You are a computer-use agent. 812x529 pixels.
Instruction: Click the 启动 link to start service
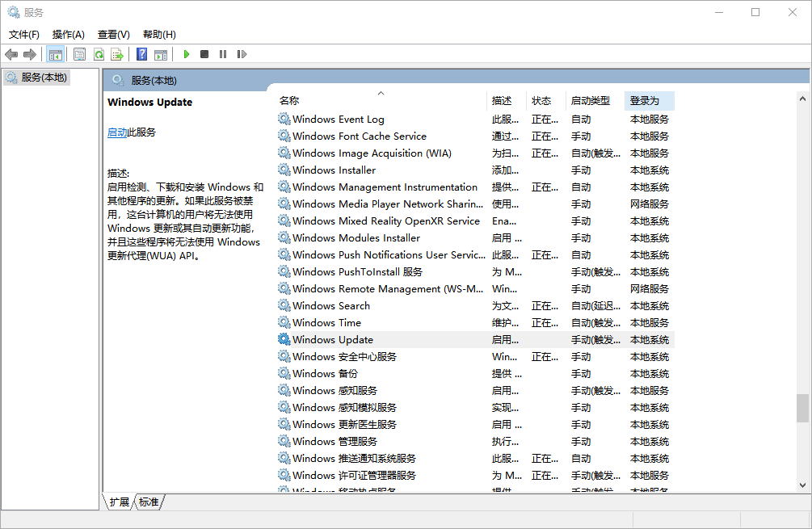[117, 132]
